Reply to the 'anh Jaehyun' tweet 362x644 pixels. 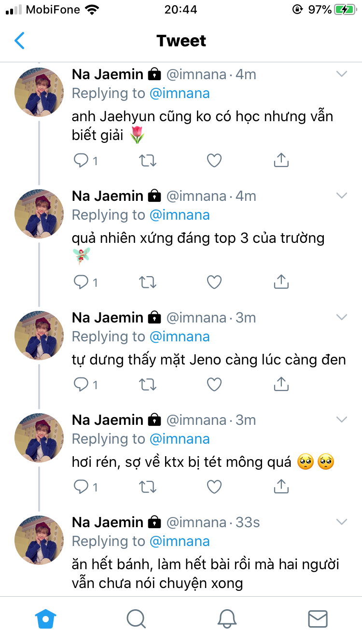click(x=81, y=161)
